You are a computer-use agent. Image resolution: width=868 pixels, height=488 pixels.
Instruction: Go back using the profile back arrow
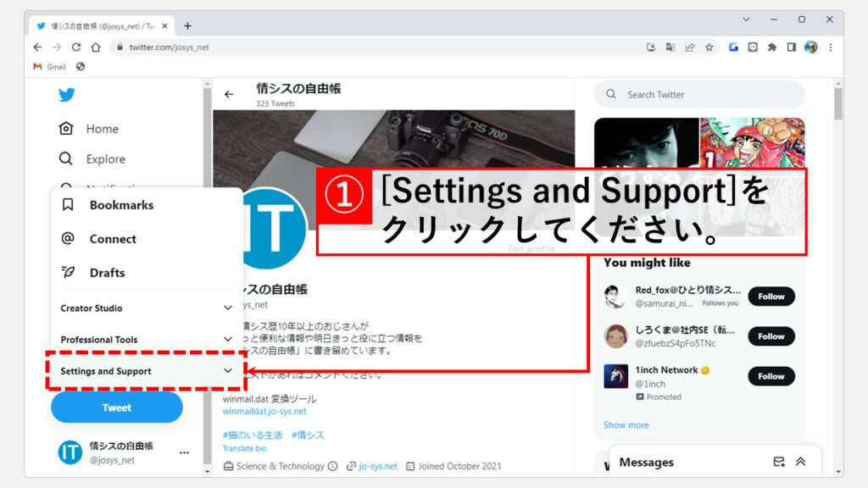coord(229,94)
